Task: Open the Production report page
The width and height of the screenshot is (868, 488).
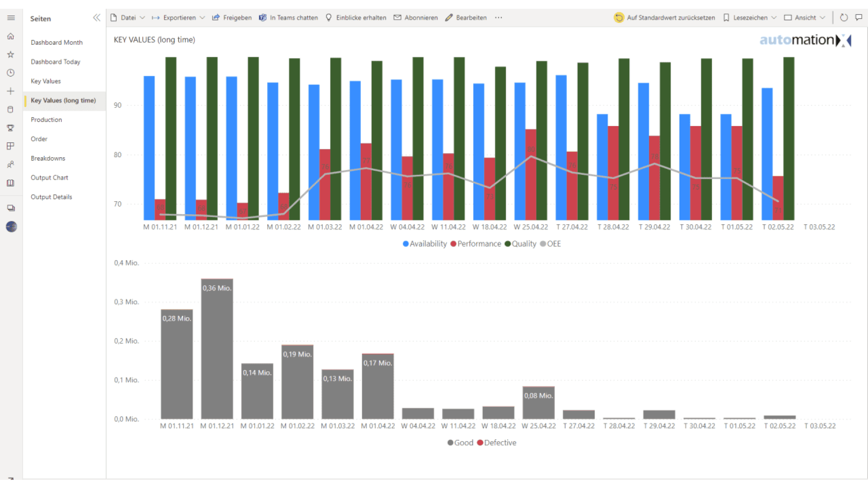Action: point(46,119)
